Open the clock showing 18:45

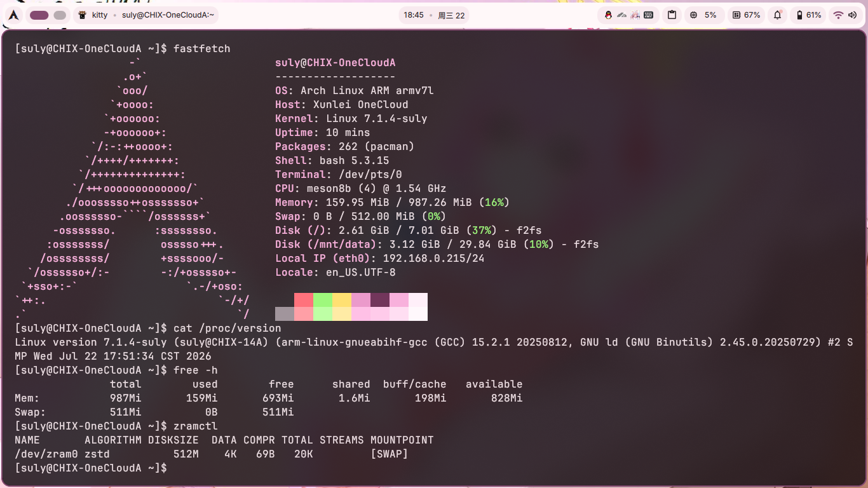[414, 15]
